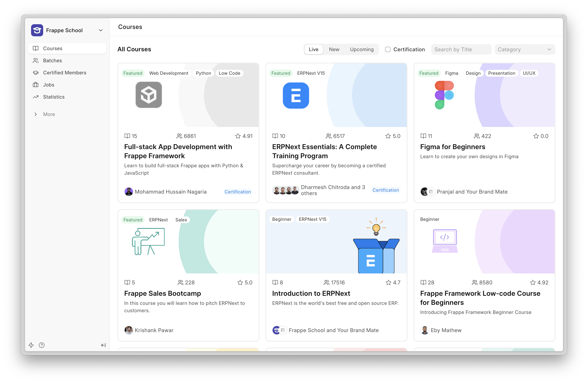Click the ERPNext box with lightbulb image

click(376, 246)
